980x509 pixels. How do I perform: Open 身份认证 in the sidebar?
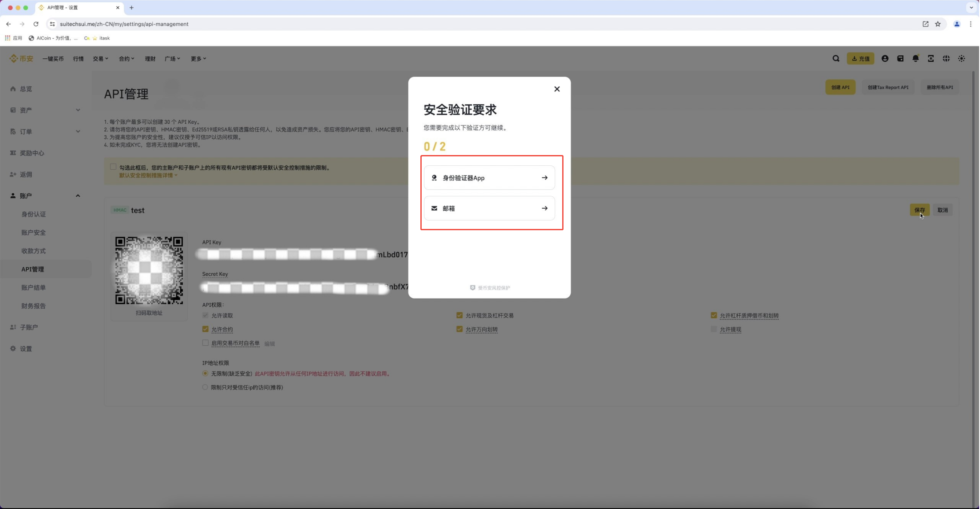tap(34, 214)
